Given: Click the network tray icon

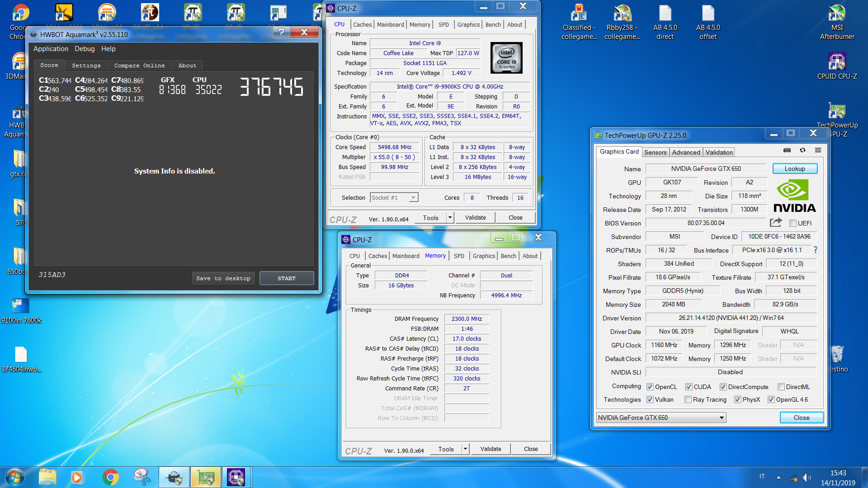Looking at the screenshot, I should [793, 478].
